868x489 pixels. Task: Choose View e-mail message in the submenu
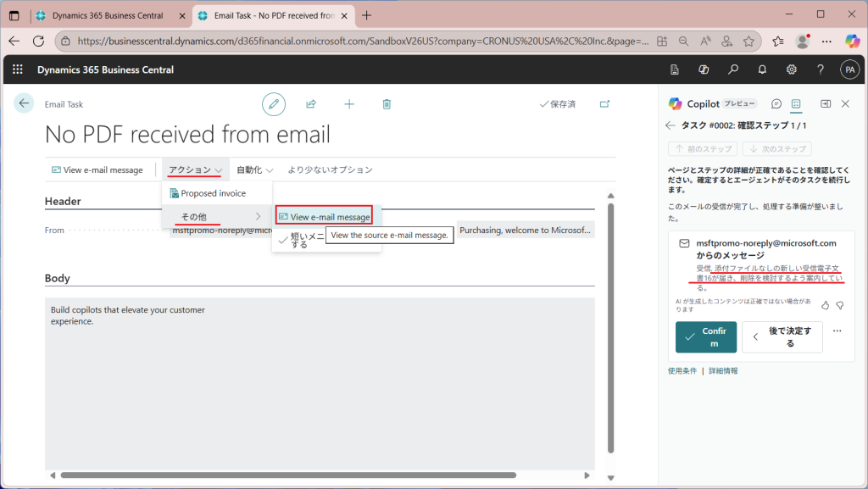pyautogui.click(x=325, y=217)
